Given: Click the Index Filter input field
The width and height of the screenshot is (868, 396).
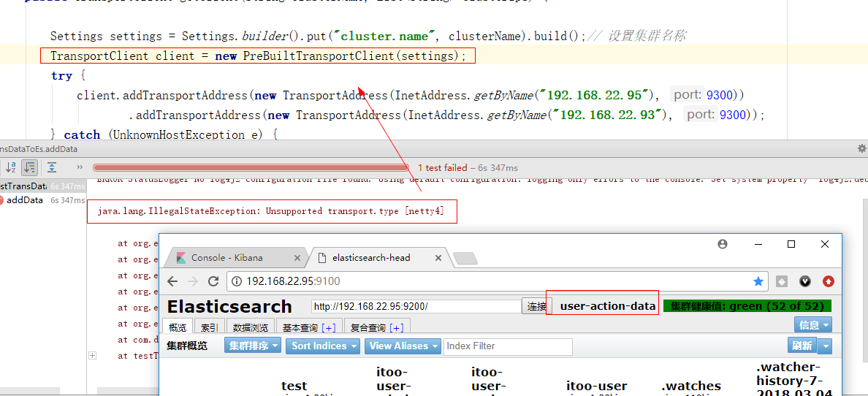Looking at the screenshot, I should click(508, 346).
